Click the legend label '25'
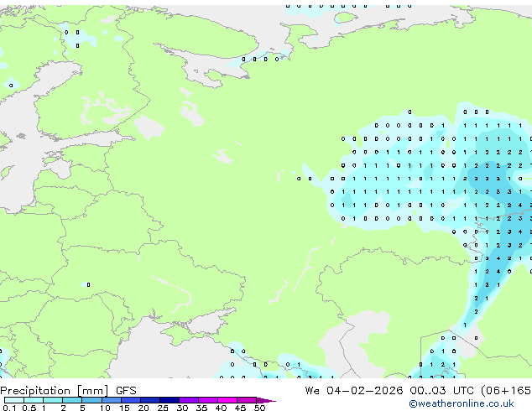The height and width of the screenshot is (411, 532). point(163,408)
